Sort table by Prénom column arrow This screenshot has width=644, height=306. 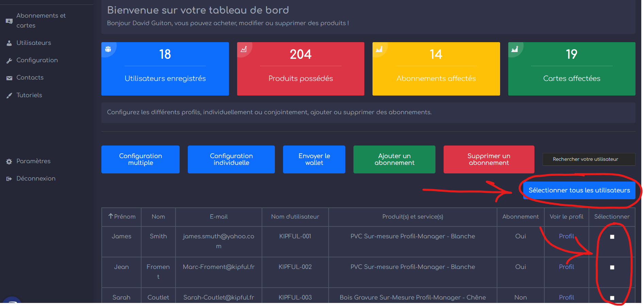point(111,216)
